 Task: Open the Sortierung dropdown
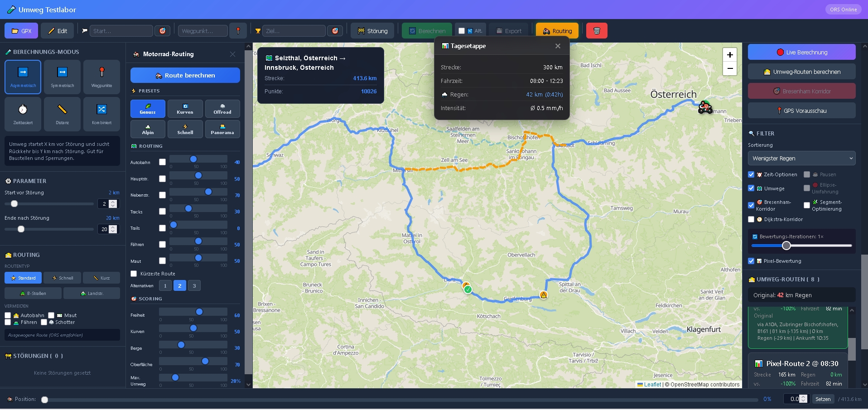(x=801, y=158)
